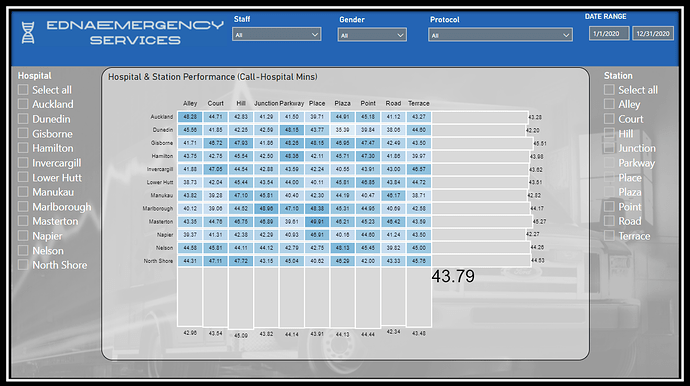The height and width of the screenshot is (386, 690).
Task: Select the Auckland row label in matrix
Action: click(x=161, y=117)
